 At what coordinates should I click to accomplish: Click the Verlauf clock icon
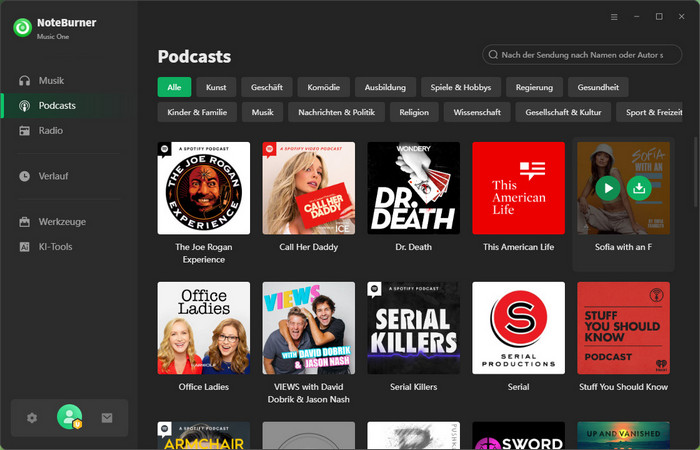tap(25, 176)
